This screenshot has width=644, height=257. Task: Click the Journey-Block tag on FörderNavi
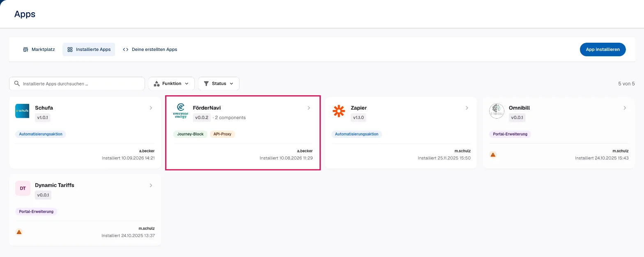[191, 134]
